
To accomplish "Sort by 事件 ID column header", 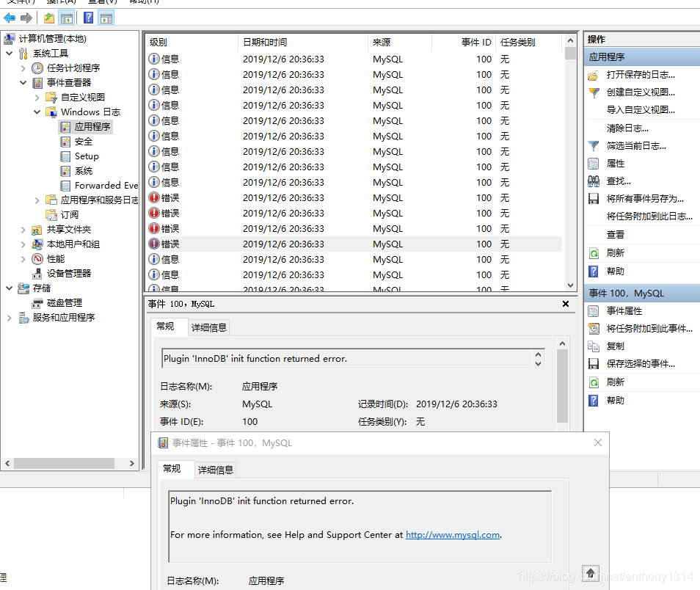I will pos(464,43).
